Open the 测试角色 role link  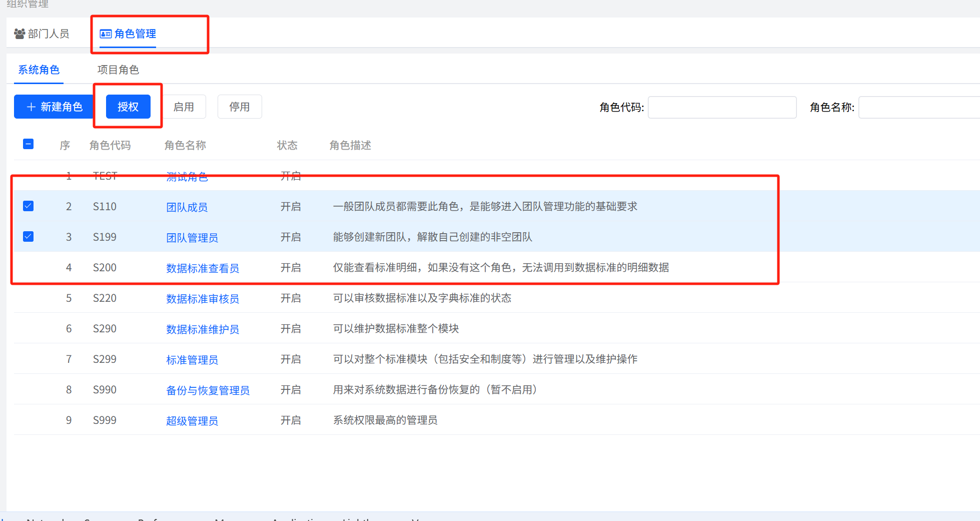187,177
